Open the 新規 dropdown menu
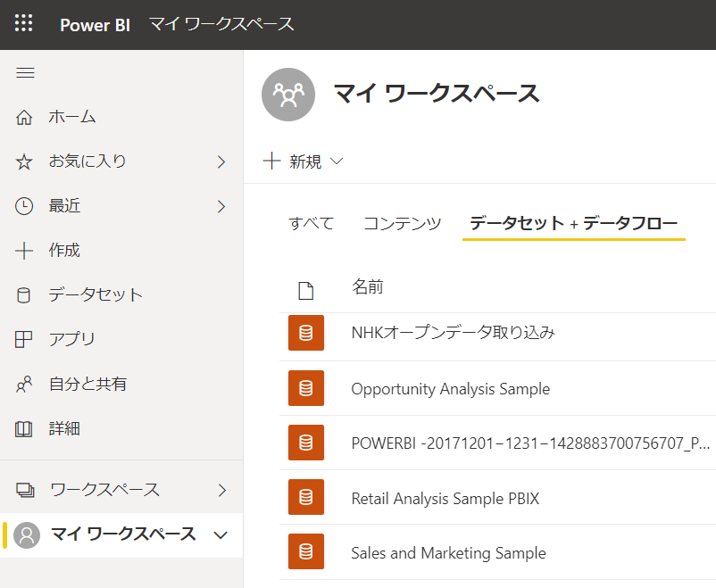The height and width of the screenshot is (588, 716). point(304,161)
